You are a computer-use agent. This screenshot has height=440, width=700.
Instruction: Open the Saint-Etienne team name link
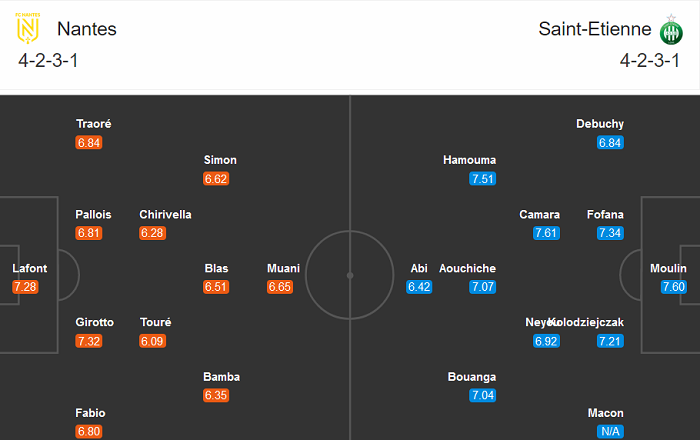(588, 29)
